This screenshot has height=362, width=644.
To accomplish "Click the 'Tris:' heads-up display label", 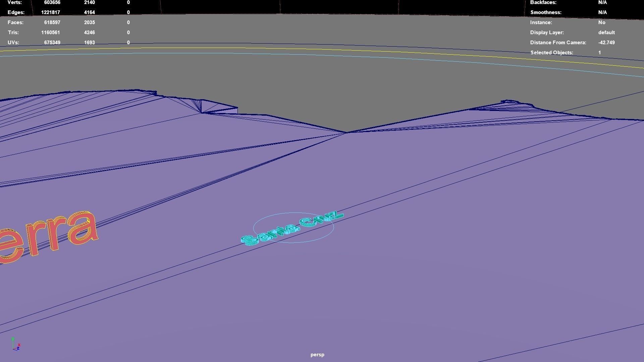I will [x=13, y=33].
